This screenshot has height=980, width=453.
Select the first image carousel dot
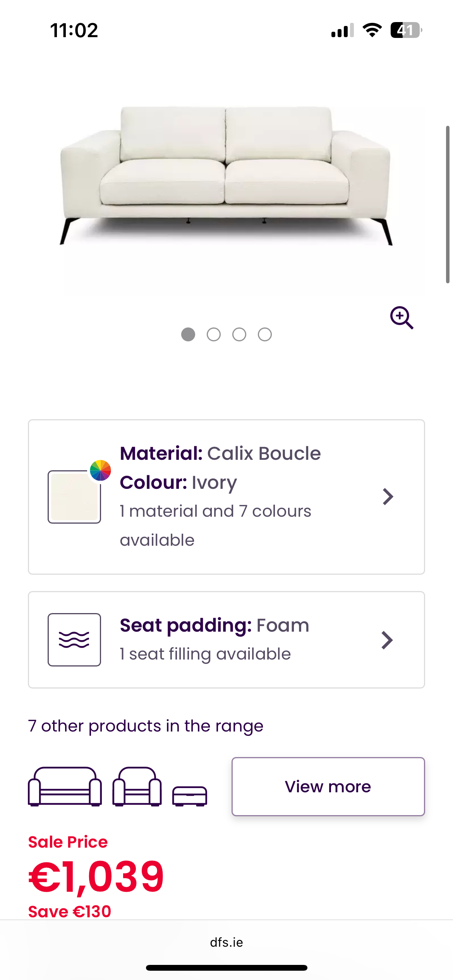188,334
